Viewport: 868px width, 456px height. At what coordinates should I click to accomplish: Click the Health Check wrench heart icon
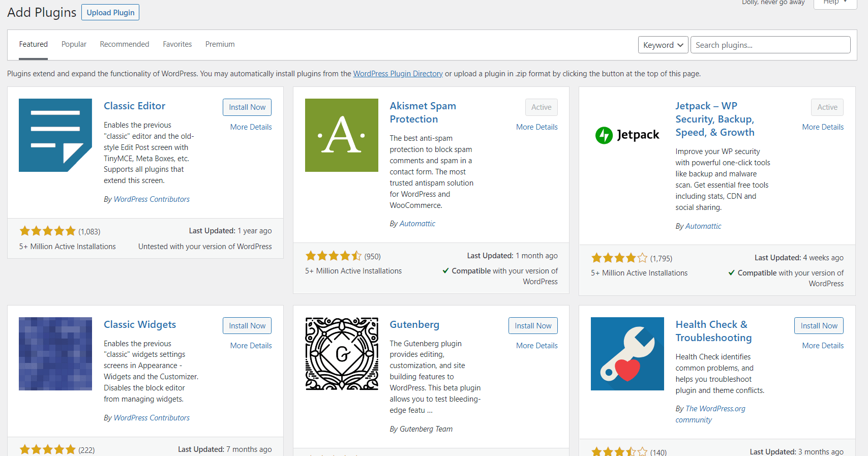(627, 354)
